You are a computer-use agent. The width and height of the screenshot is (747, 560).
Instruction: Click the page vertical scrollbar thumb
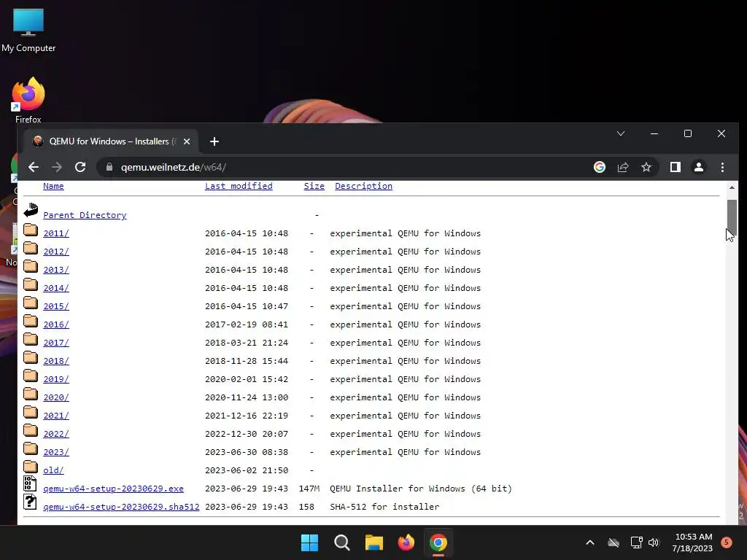(x=732, y=217)
